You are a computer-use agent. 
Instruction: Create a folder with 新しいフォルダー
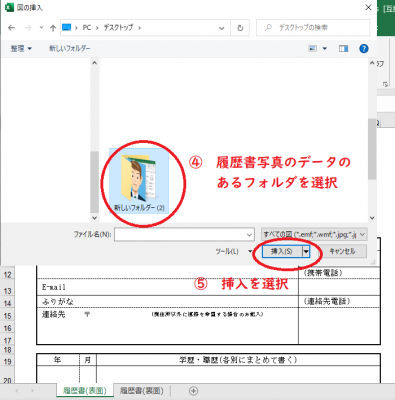click(x=70, y=49)
